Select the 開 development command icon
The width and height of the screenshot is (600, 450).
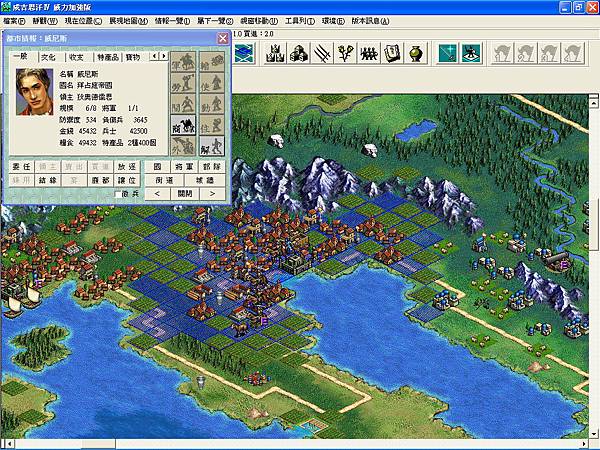click(x=183, y=104)
